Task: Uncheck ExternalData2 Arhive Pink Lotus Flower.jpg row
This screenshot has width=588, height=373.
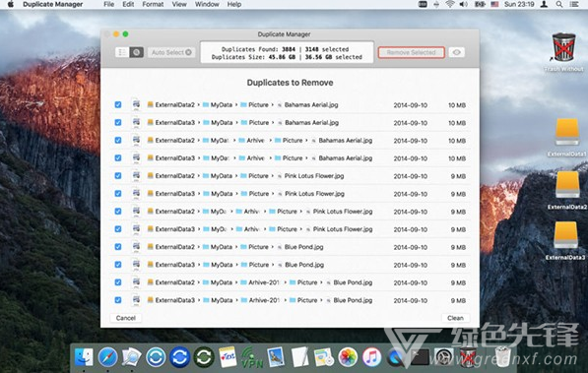Action: coord(118,211)
